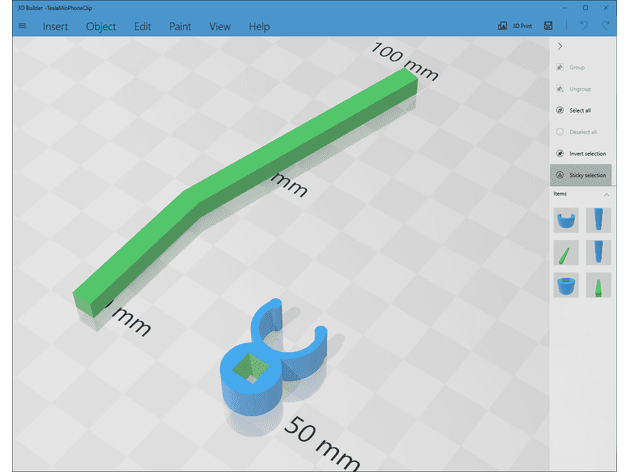
Task: Open the hamburger menu icon
Action: point(22,26)
